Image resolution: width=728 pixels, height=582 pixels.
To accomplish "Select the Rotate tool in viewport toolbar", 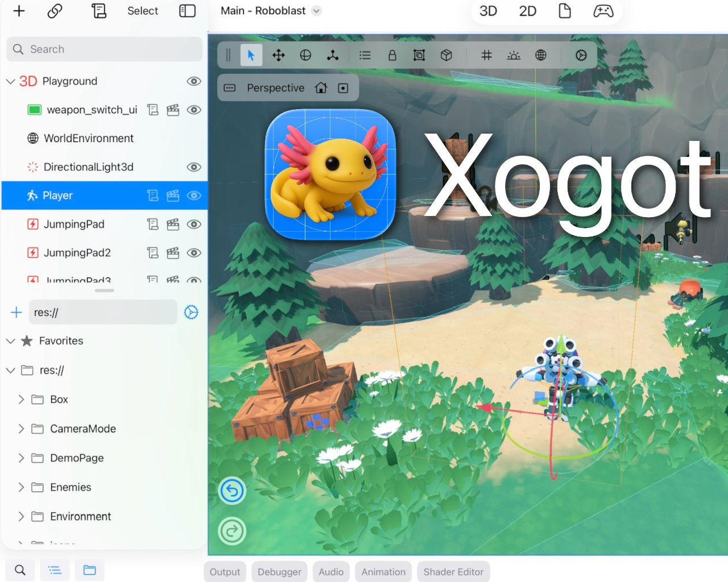I will [305, 55].
